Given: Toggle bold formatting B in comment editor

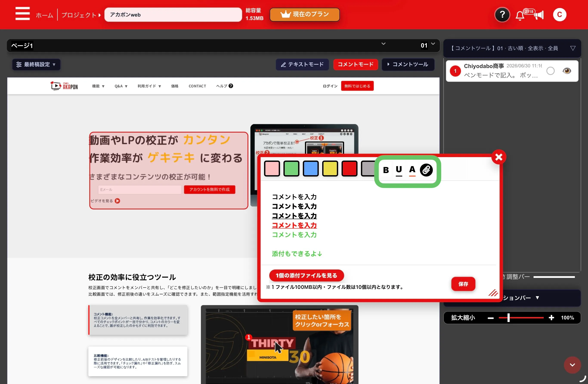Looking at the screenshot, I should tap(386, 170).
